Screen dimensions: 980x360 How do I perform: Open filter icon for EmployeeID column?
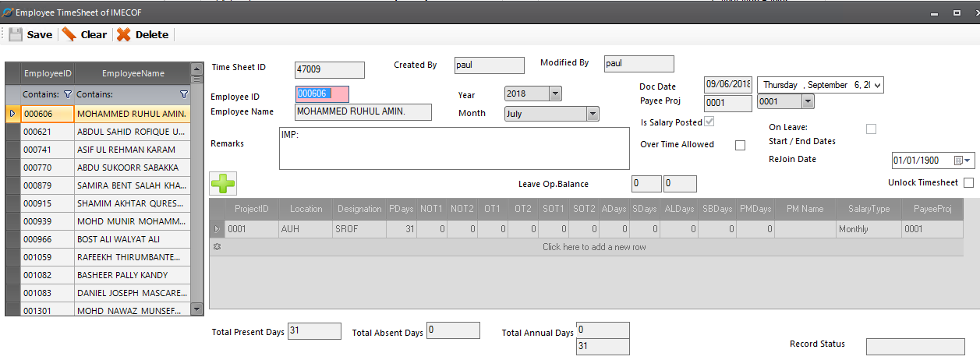pyautogui.click(x=67, y=94)
